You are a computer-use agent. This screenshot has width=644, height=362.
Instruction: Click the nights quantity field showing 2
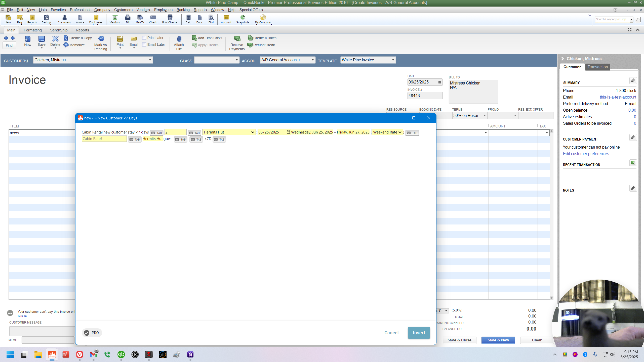coord(175,132)
